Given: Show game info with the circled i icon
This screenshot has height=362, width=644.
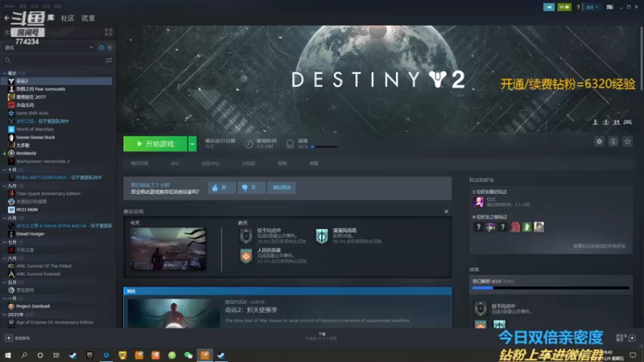Looking at the screenshot, I should (x=613, y=142).
